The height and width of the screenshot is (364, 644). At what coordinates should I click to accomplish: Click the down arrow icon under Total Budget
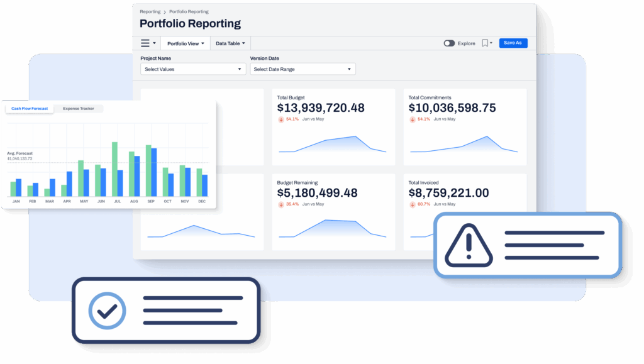(x=281, y=119)
